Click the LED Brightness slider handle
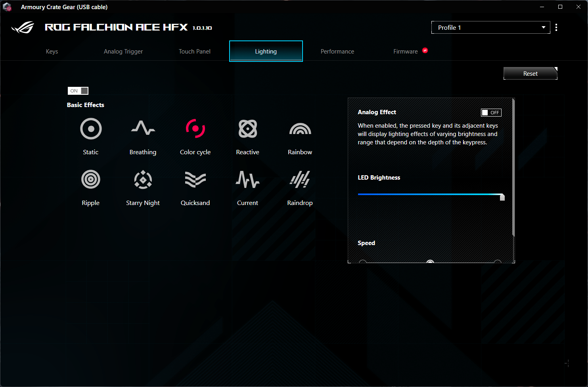This screenshot has height=387, width=588. 502,197
